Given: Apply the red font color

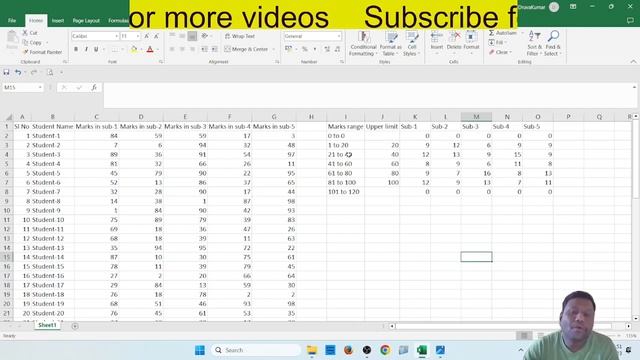Looking at the screenshot, I should [x=150, y=49].
